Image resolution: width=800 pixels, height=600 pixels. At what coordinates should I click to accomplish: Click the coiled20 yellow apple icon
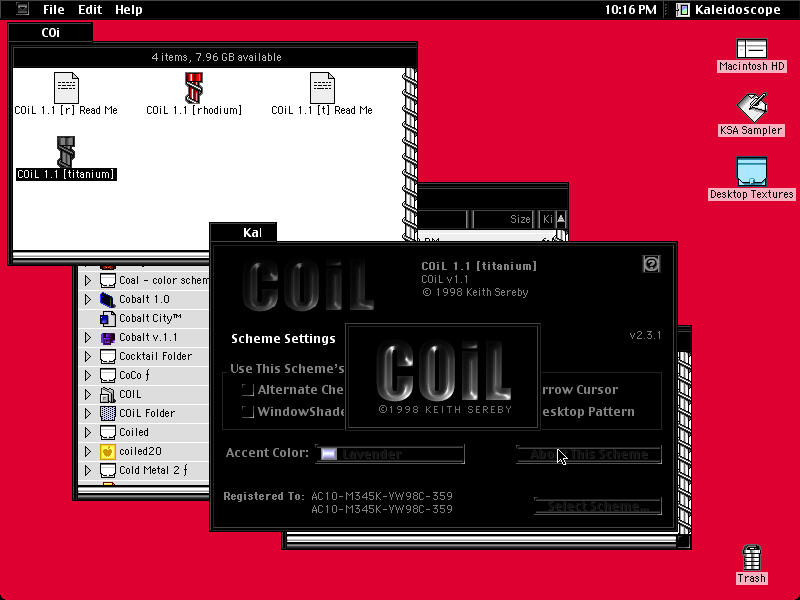click(x=107, y=452)
